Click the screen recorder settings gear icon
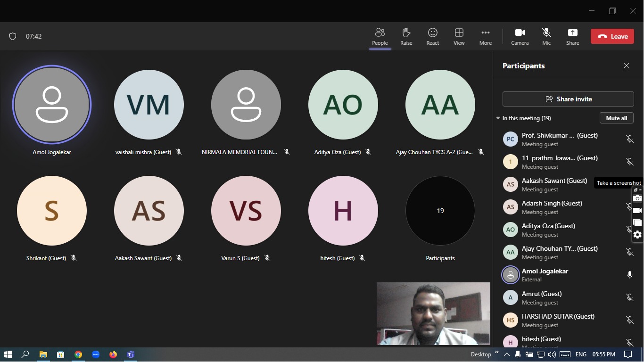Viewport: 644px width, 362px height. (637, 235)
